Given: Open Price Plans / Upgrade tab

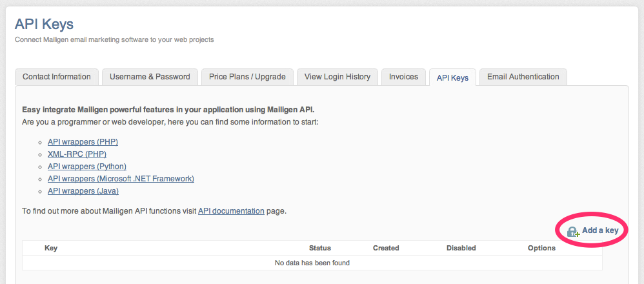Looking at the screenshot, I should click(247, 77).
